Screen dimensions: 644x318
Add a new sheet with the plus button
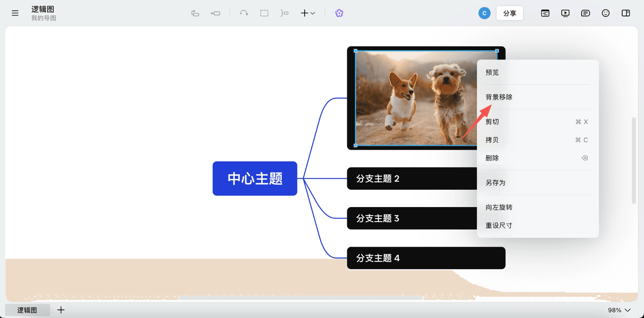61,310
